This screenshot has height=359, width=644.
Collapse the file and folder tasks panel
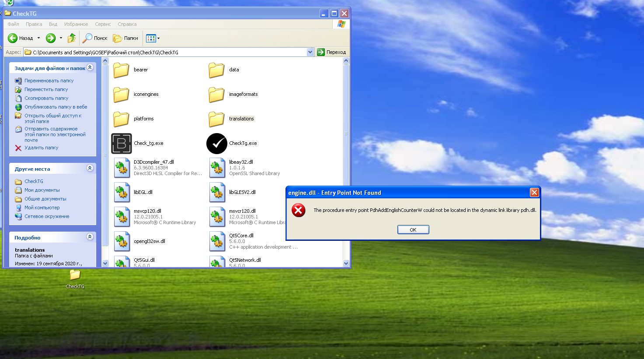(x=90, y=67)
